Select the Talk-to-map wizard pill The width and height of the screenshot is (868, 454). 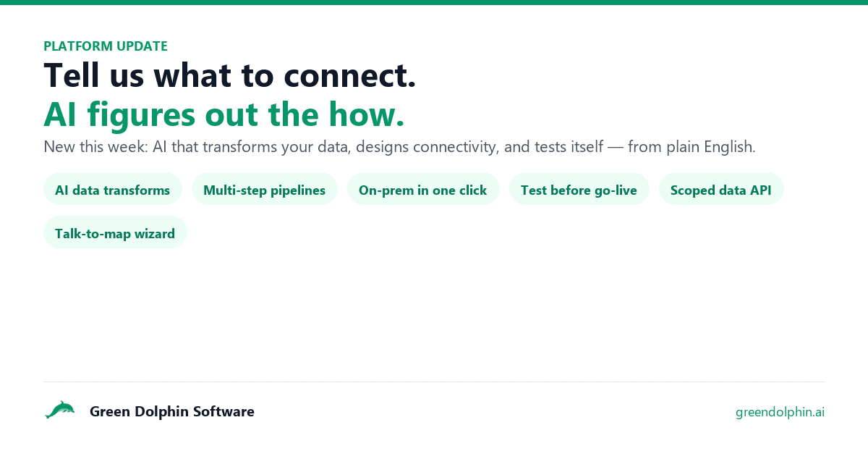[x=115, y=233]
